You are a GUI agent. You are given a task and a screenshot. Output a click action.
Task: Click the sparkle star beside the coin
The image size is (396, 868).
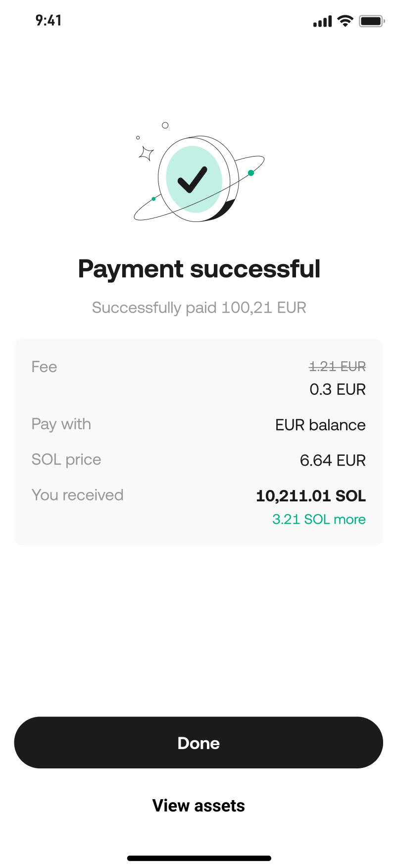pos(146,154)
